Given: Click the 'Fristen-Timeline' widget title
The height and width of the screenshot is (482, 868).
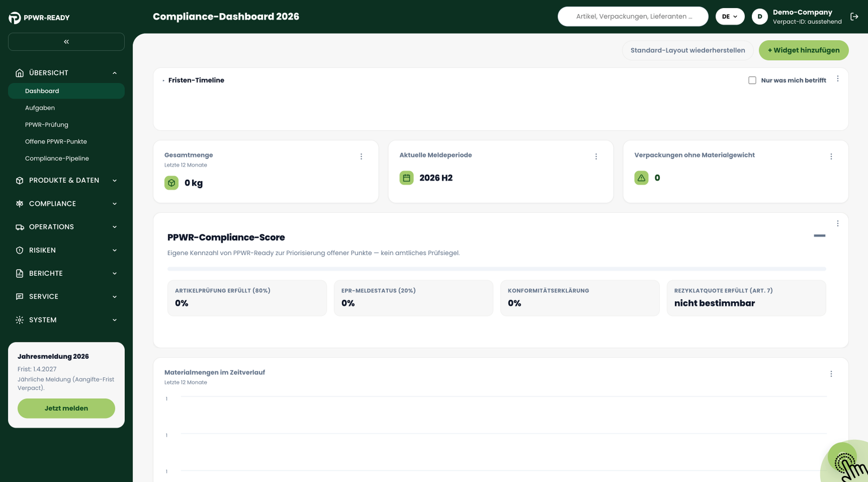Looking at the screenshot, I should point(196,80).
